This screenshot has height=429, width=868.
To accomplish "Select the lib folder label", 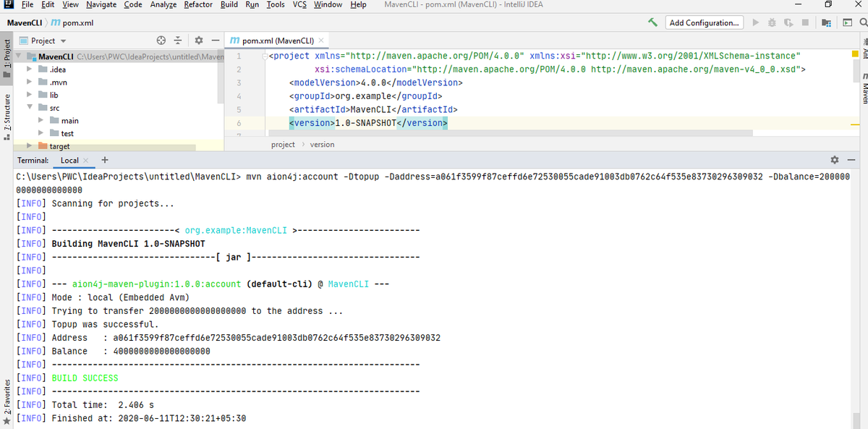I will click(54, 95).
